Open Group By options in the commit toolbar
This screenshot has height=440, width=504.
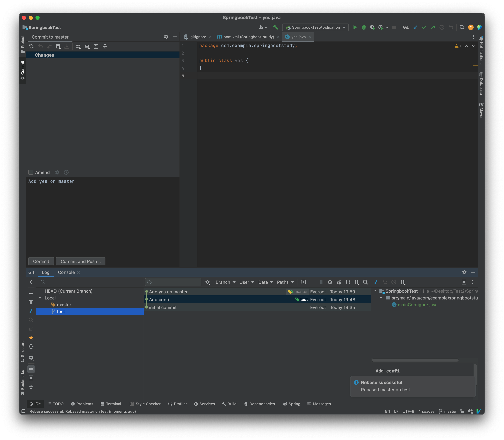click(78, 46)
